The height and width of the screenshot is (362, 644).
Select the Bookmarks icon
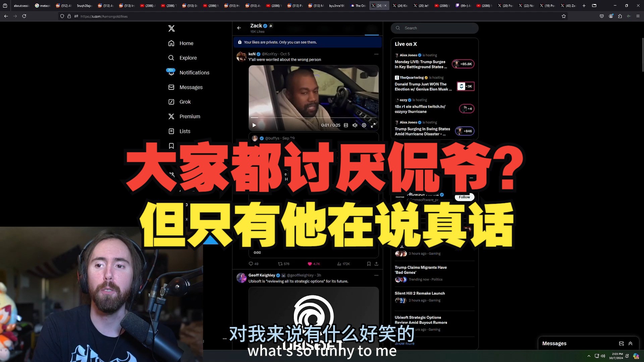coord(171,145)
